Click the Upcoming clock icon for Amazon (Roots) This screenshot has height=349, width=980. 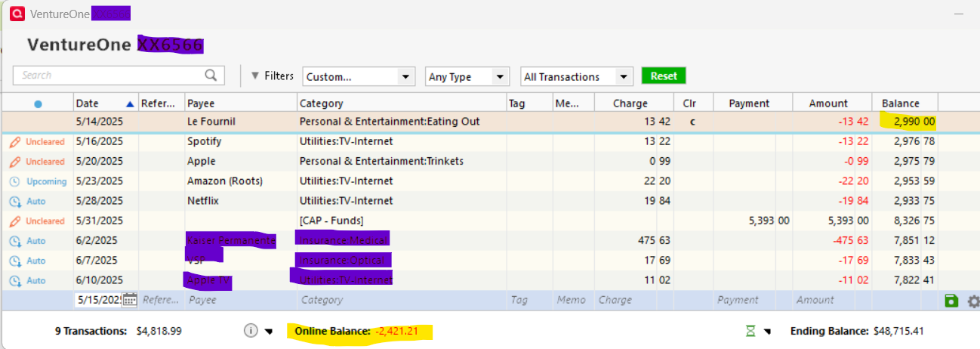point(14,181)
